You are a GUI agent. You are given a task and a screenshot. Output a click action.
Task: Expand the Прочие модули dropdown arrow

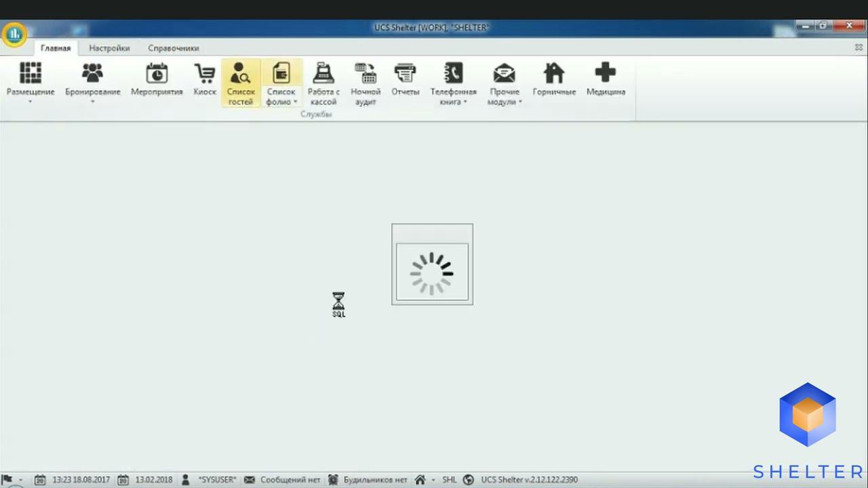click(x=521, y=102)
